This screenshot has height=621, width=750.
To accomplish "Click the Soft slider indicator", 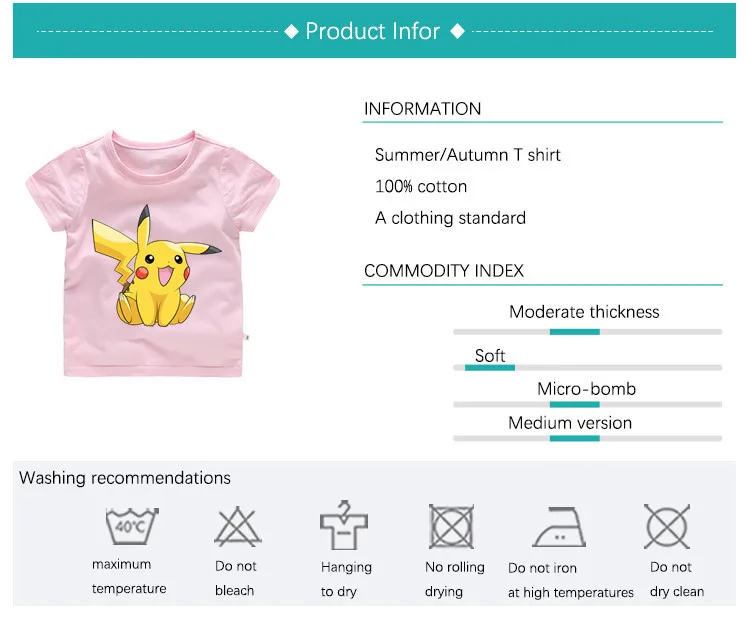I will pyautogui.click(x=490, y=367).
